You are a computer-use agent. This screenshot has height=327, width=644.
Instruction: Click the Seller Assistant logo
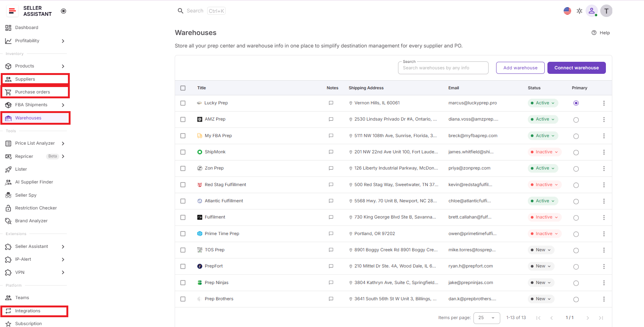point(12,11)
